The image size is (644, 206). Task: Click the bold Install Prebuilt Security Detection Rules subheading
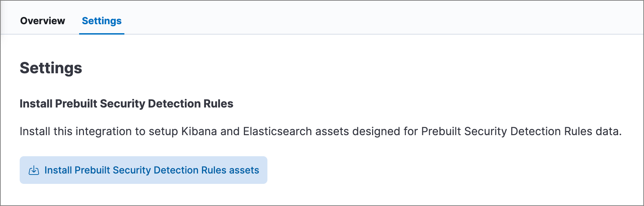point(126,104)
